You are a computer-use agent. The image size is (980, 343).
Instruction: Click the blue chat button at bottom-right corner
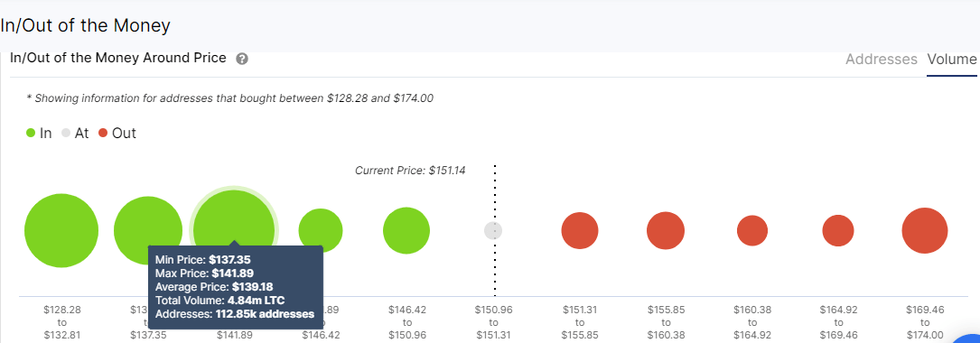click(967, 338)
